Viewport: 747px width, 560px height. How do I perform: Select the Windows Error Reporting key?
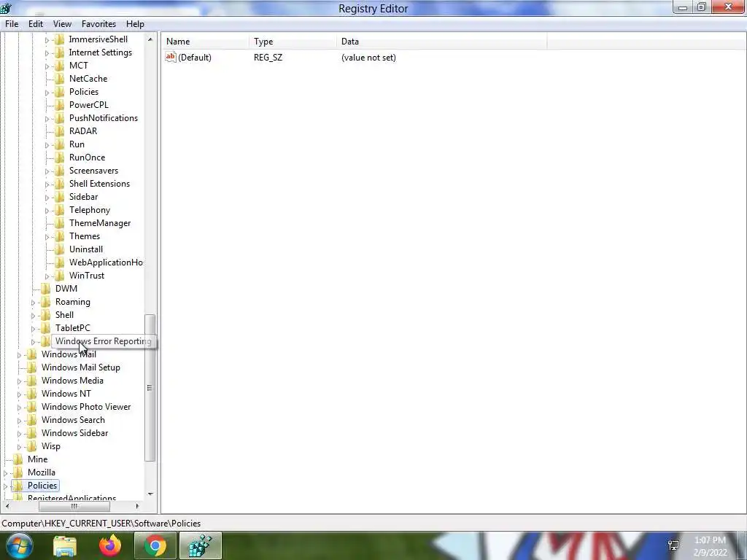point(104,341)
